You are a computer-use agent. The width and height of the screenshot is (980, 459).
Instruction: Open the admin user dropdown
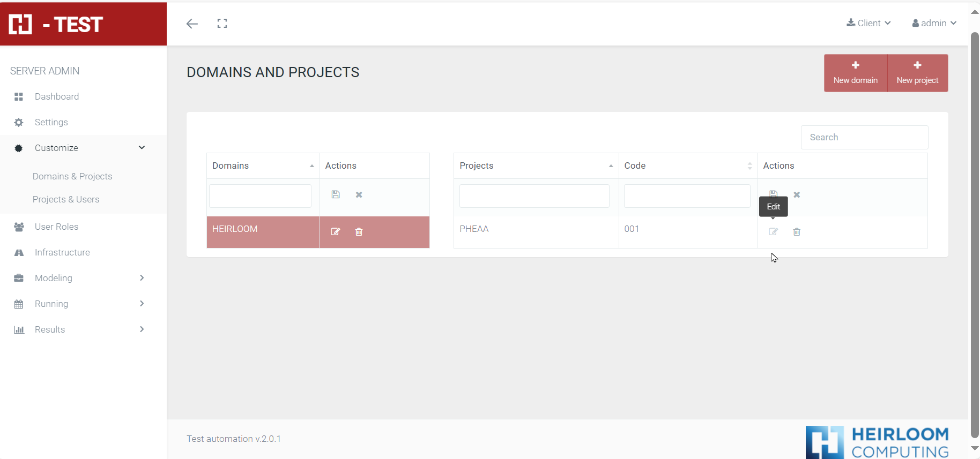pyautogui.click(x=934, y=23)
